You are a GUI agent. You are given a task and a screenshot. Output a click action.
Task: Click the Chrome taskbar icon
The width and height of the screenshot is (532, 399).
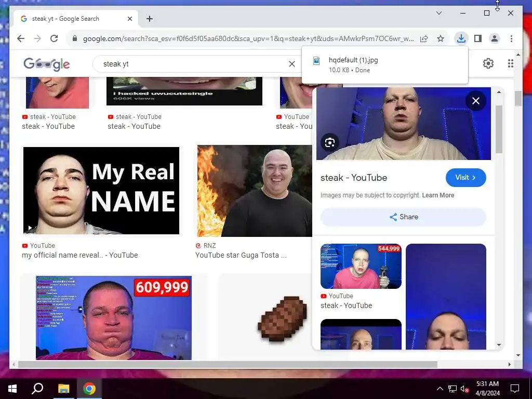pyautogui.click(x=89, y=389)
